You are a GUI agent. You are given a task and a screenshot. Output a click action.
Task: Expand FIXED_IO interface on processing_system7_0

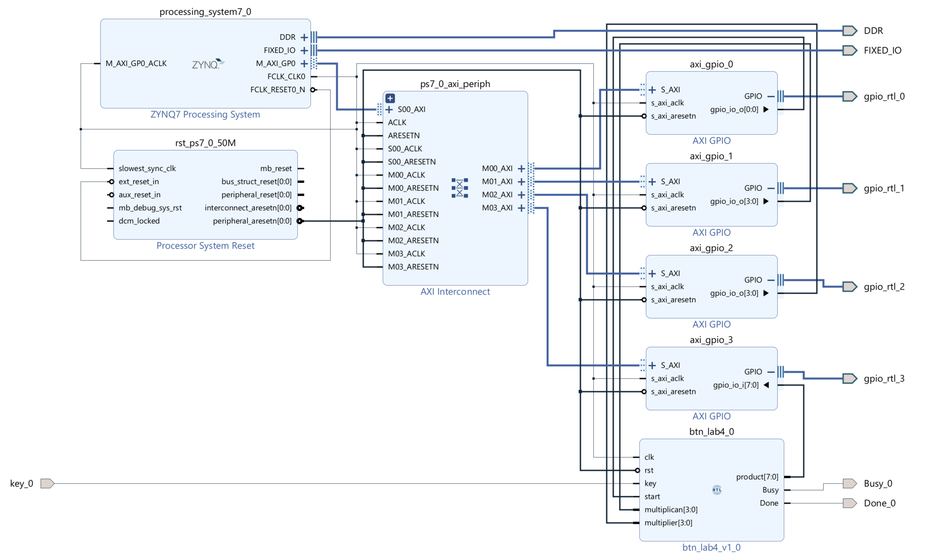[x=304, y=50]
